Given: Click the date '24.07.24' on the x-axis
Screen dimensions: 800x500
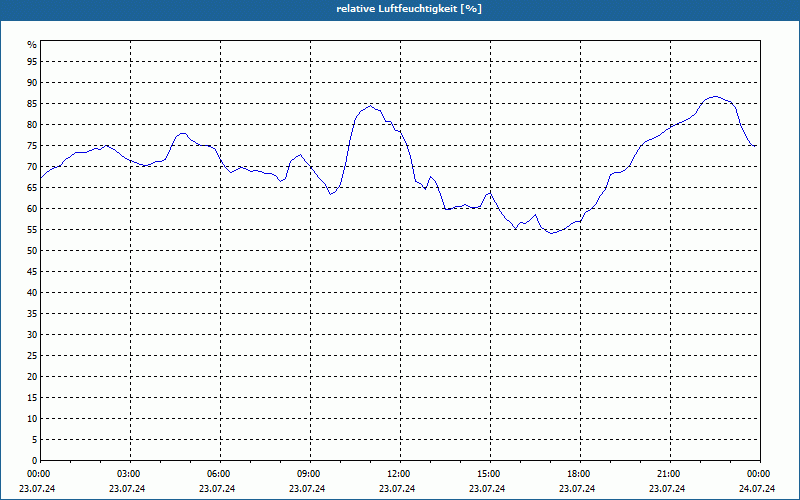Looking at the screenshot, I should [x=757, y=489].
